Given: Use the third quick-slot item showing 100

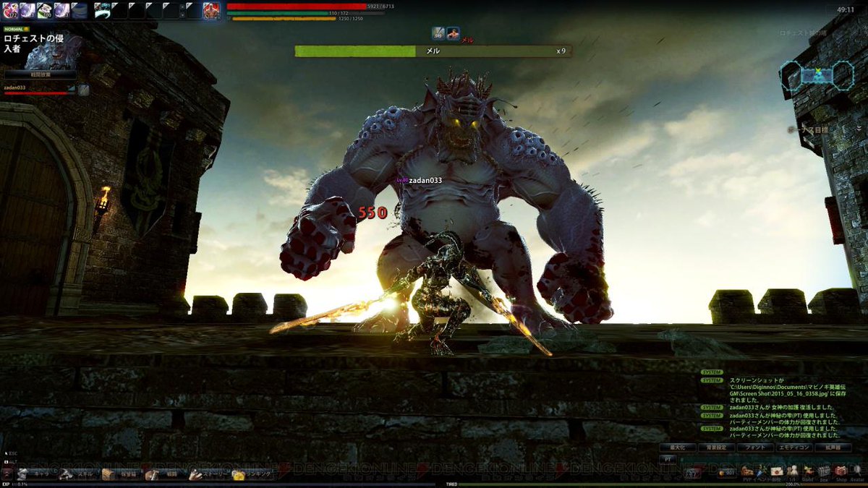Looking at the screenshot, I should 44,10.
